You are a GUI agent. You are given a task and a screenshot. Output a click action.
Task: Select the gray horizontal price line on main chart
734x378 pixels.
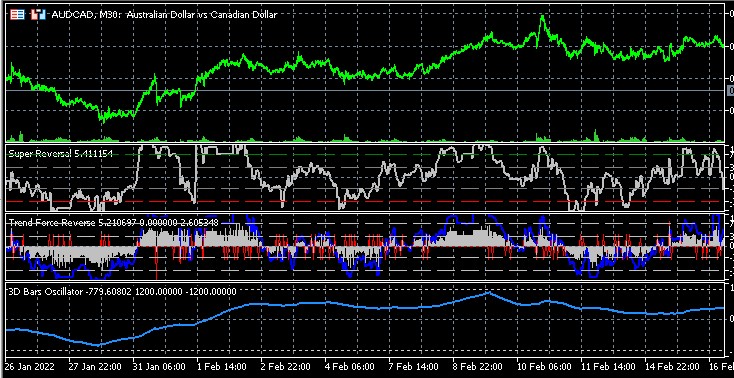tap(365, 90)
